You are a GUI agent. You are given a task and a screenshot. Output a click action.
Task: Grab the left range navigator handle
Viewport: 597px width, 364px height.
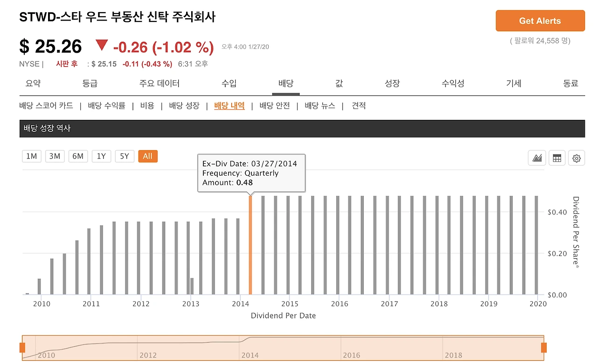point(22,348)
